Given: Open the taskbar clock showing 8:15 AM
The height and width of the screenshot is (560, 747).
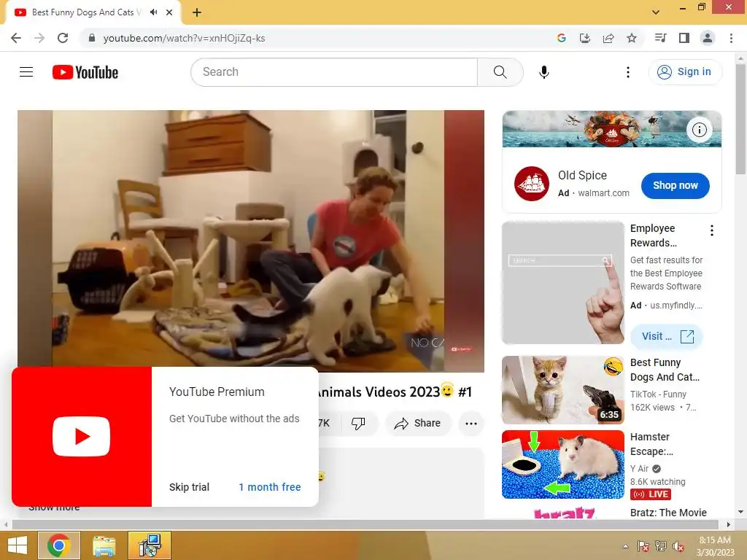Looking at the screenshot, I should 715,545.
